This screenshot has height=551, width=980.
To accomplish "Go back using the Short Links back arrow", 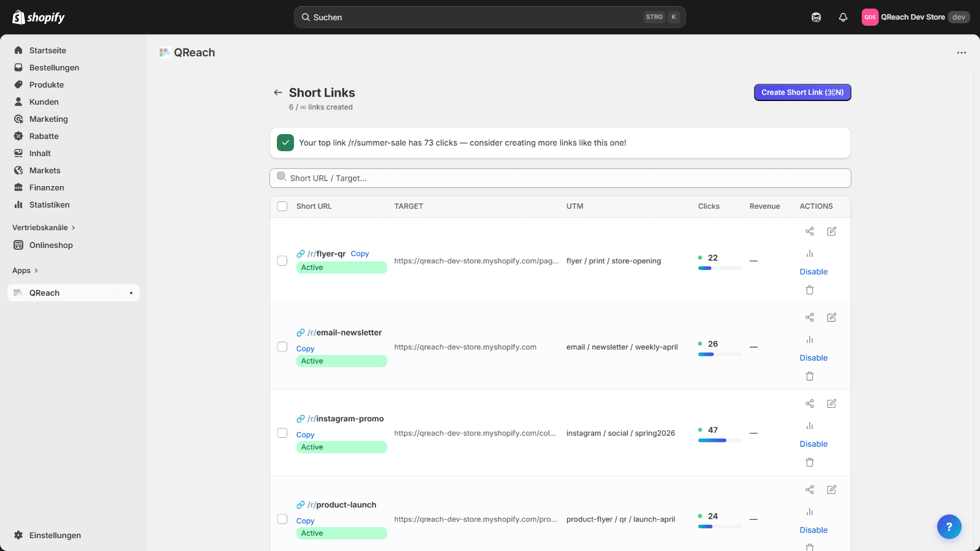I will pyautogui.click(x=278, y=92).
